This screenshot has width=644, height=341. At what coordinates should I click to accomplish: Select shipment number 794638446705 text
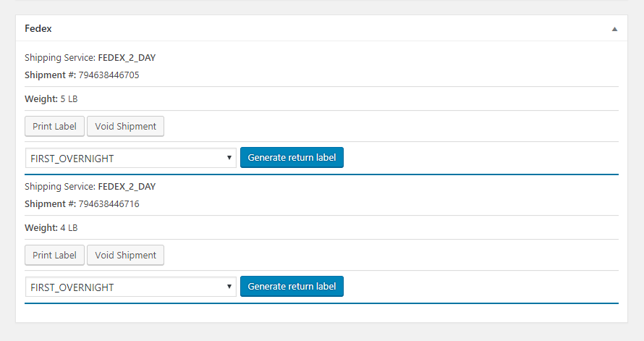pyautogui.click(x=109, y=75)
